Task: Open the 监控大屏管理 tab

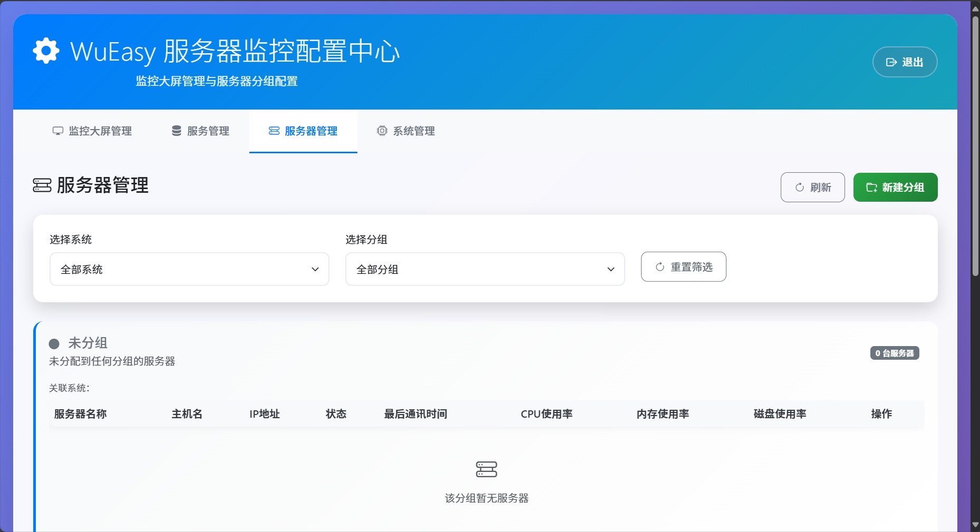Action: click(x=92, y=131)
